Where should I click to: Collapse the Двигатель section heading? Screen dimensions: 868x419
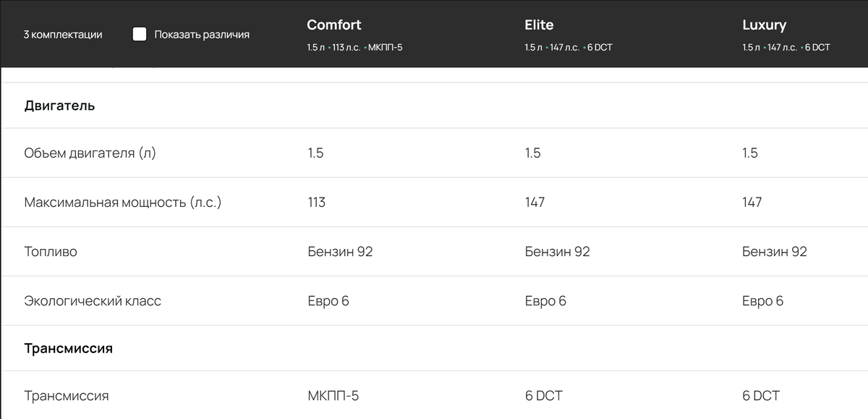(60, 106)
